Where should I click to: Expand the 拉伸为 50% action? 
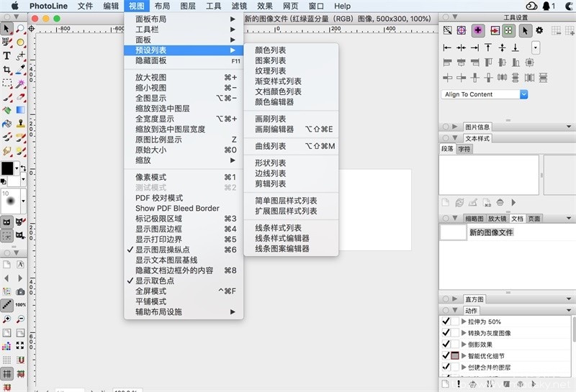(x=464, y=322)
